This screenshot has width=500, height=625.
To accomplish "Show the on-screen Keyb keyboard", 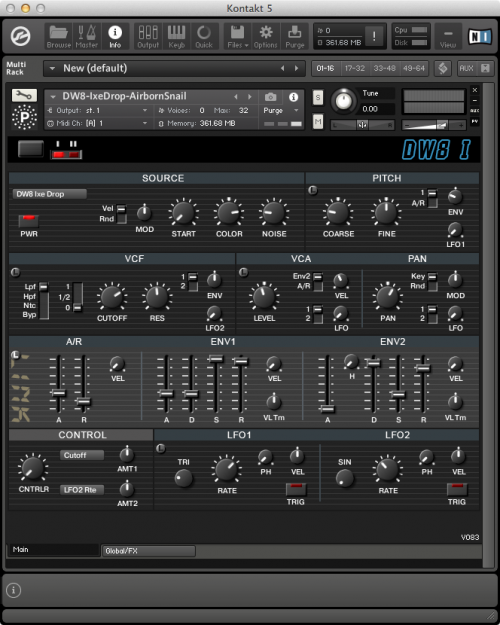I will (x=176, y=36).
